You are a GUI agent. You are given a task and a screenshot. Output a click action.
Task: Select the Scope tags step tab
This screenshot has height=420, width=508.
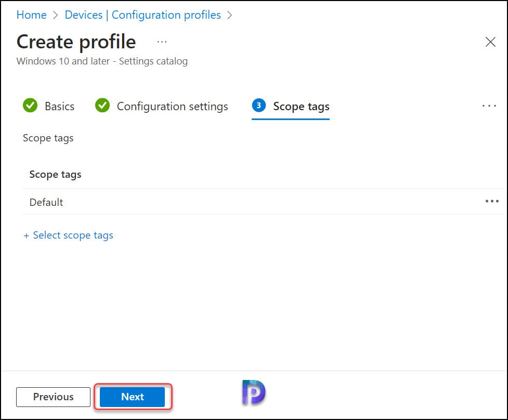pos(291,106)
